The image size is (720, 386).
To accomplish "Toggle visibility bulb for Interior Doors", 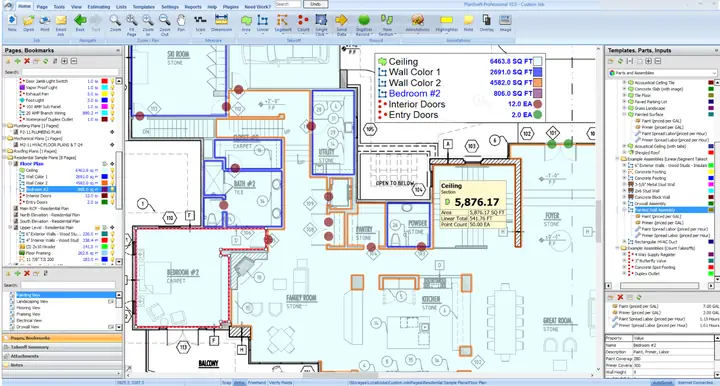I will coord(112,196).
